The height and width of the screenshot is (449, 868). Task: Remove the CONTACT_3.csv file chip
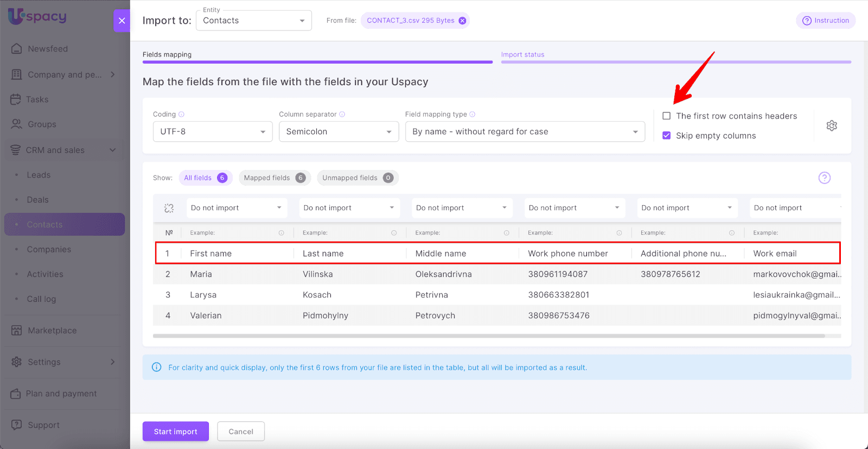tap(462, 21)
